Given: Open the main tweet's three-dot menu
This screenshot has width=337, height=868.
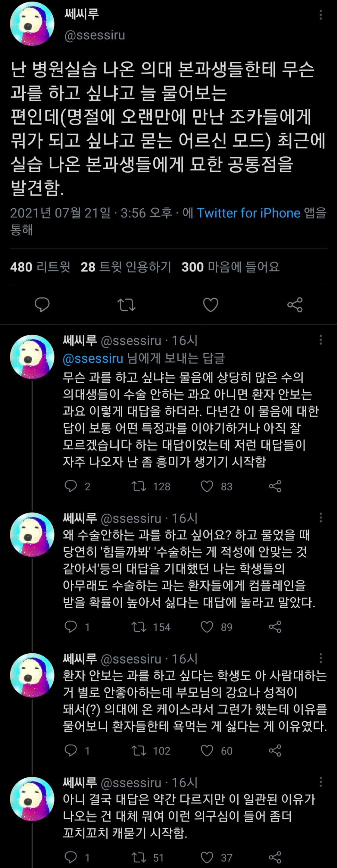Looking at the screenshot, I should pos(321,15).
